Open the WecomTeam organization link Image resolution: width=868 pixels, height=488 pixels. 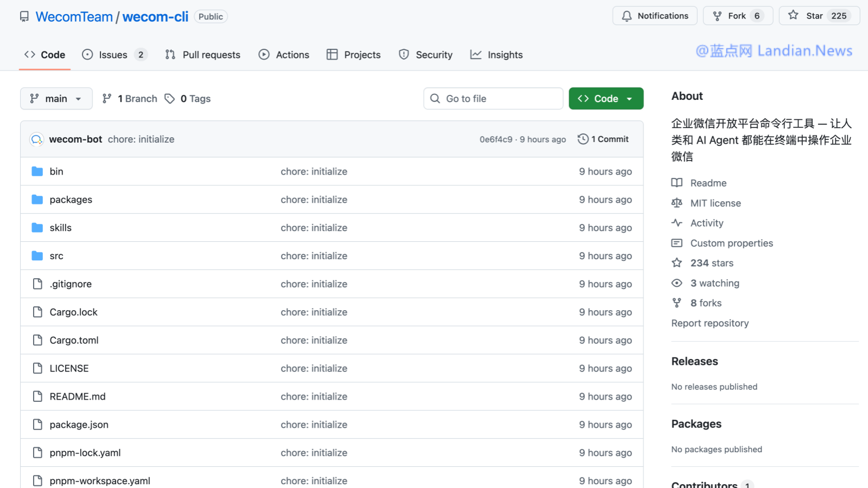74,17
